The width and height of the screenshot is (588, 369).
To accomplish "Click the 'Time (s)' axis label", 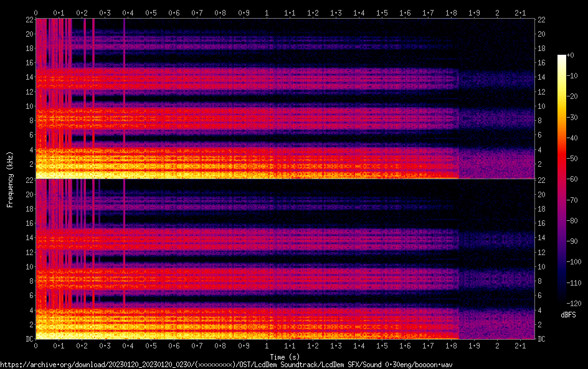I will (x=285, y=357).
